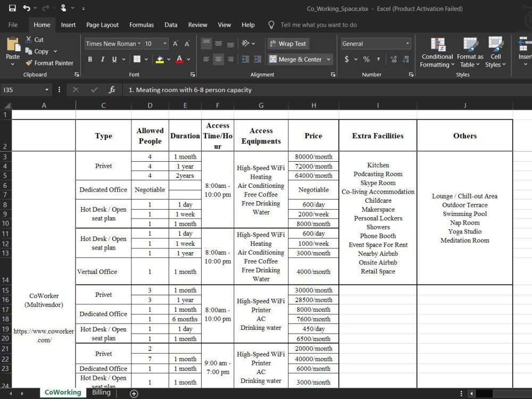Apply Conditional Formatting from the Styles group
This screenshot has height=399, width=532.
pos(437,52)
